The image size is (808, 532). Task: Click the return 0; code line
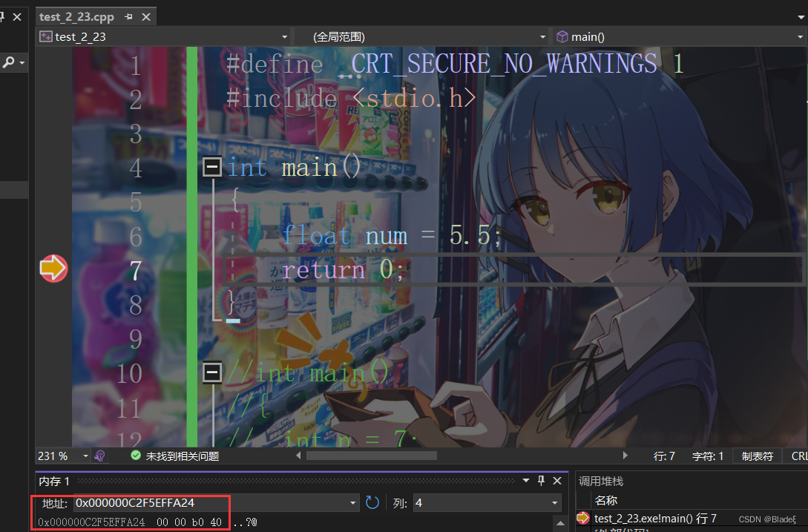click(x=343, y=269)
